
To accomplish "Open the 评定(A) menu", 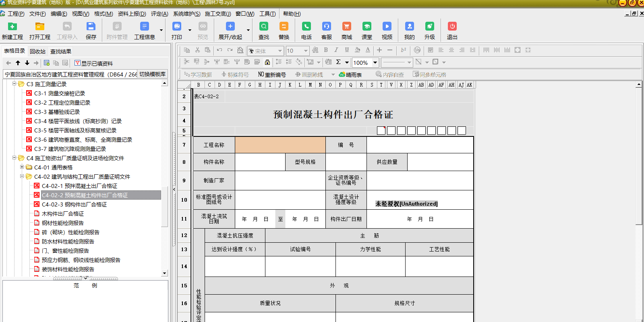I will point(159,14).
